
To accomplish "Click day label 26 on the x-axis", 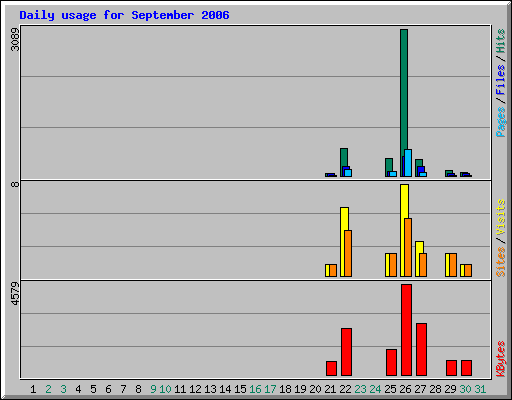I will [x=405, y=389].
